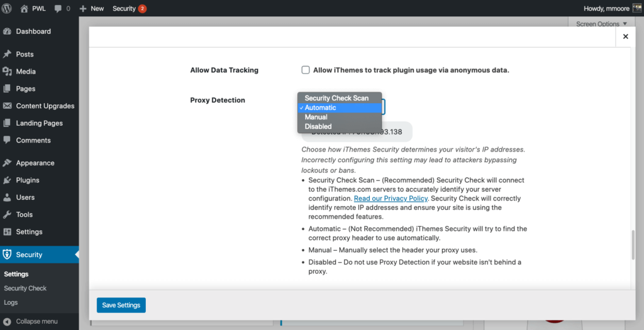Click the Collapse menu arrow icon

point(8,321)
